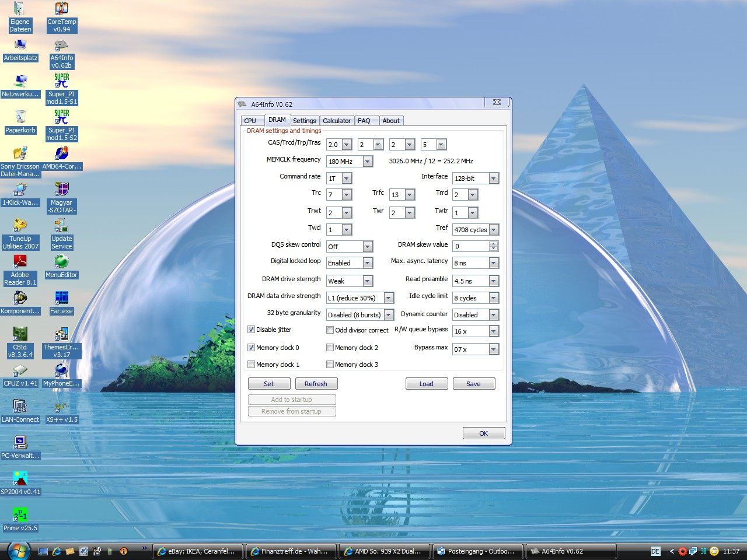The width and height of the screenshot is (747, 560).
Task: Open the Command rate dropdown
Action: (x=347, y=178)
